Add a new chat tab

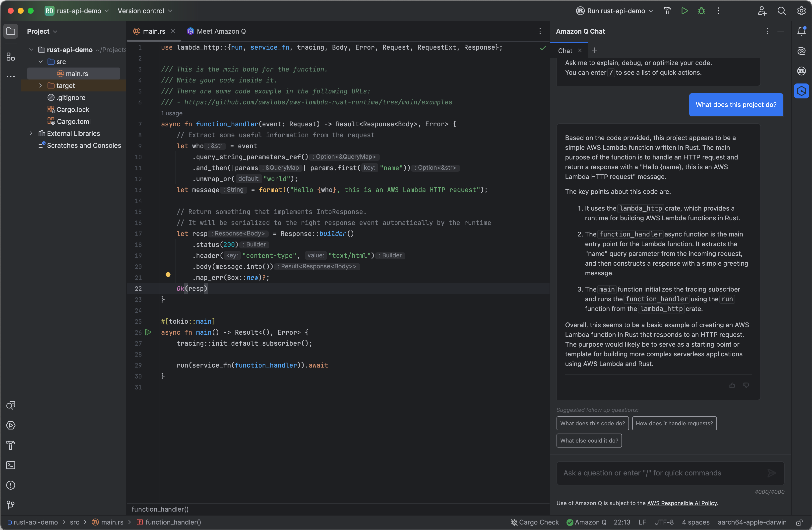click(595, 51)
